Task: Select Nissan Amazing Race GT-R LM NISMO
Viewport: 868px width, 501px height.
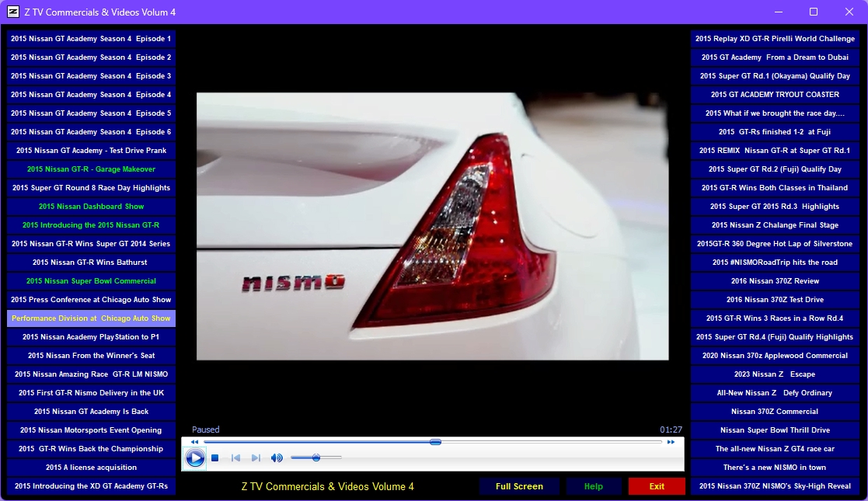Action: pos(91,374)
